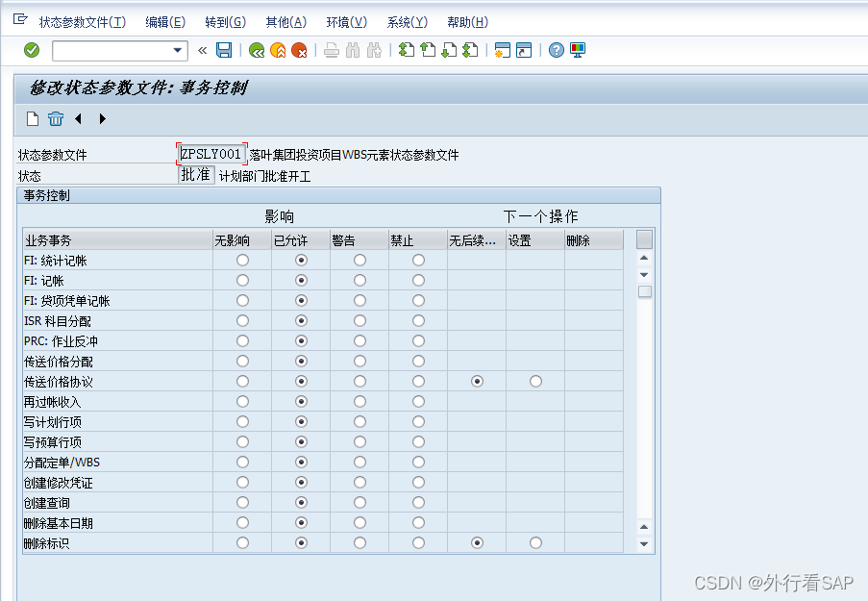Viewport: 868px width, 601px height.
Task: Click the Previous Page icon
Action: click(x=428, y=50)
